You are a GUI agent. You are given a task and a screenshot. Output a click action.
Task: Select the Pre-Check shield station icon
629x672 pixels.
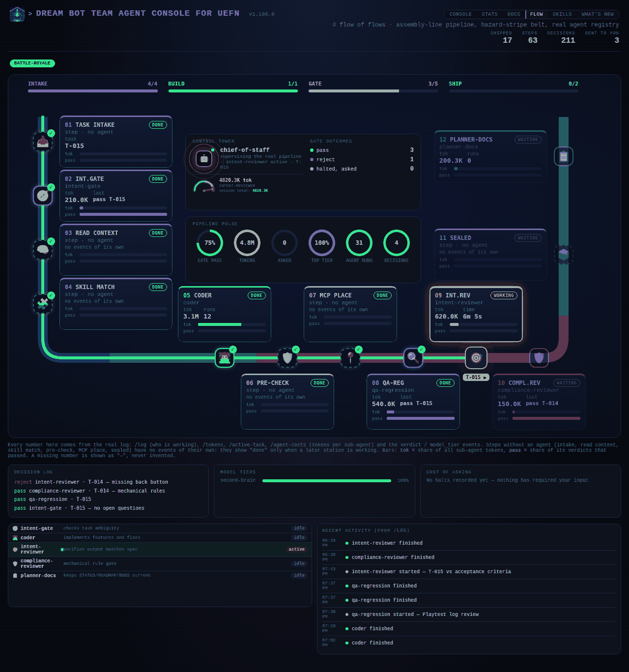(287, 358)
